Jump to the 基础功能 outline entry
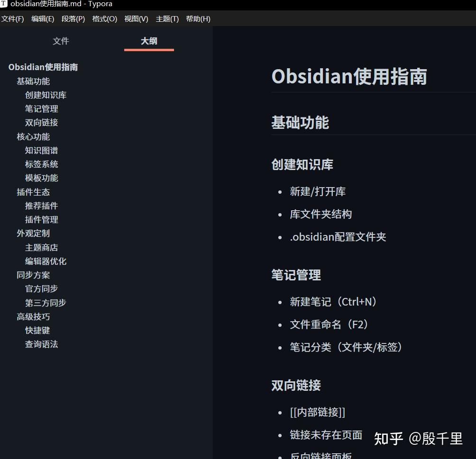 pyautogui.click(x=33, y=81)
